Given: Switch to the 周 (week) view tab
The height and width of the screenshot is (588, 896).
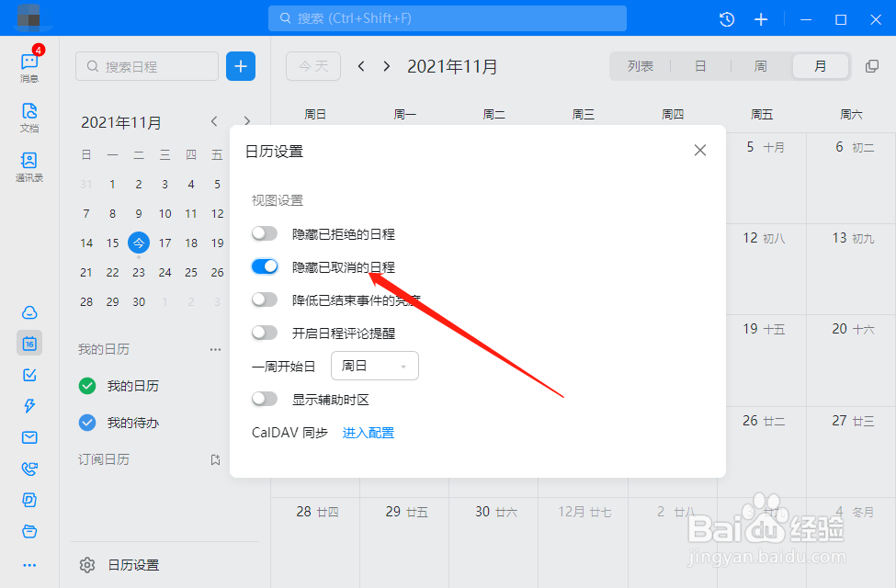Looking at the screenshot, I should click(x=760, y=66).
